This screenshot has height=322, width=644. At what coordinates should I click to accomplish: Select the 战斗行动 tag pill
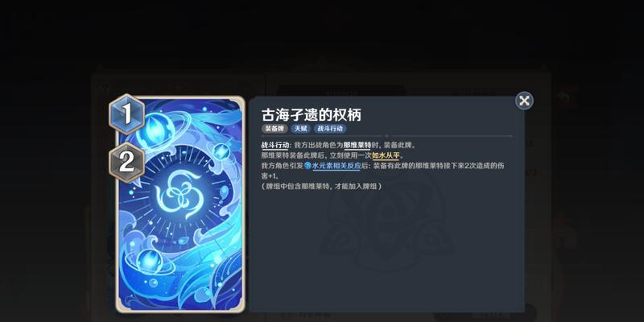click(330, 129)
